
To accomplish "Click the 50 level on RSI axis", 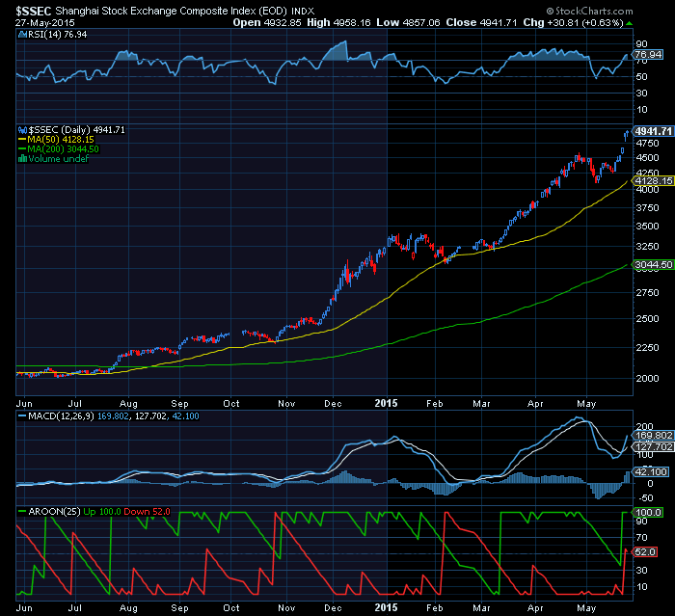I will pyautogui.click(x=641, y=76).
